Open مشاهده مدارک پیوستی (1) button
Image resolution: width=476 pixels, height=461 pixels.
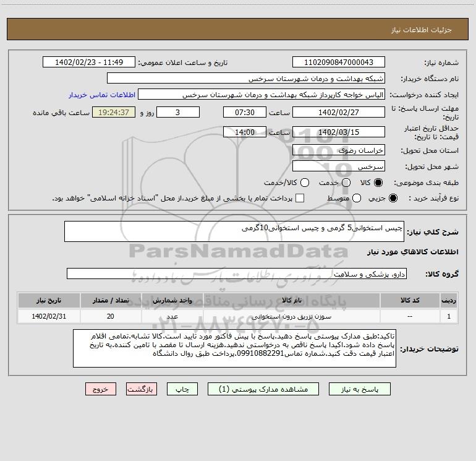point(263,389)
